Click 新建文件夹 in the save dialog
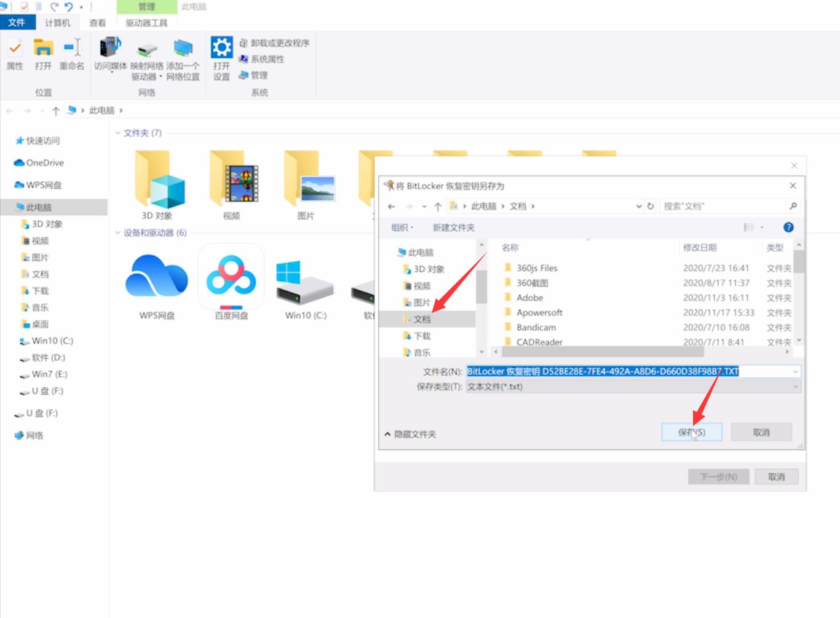 (x=453, y=228)
